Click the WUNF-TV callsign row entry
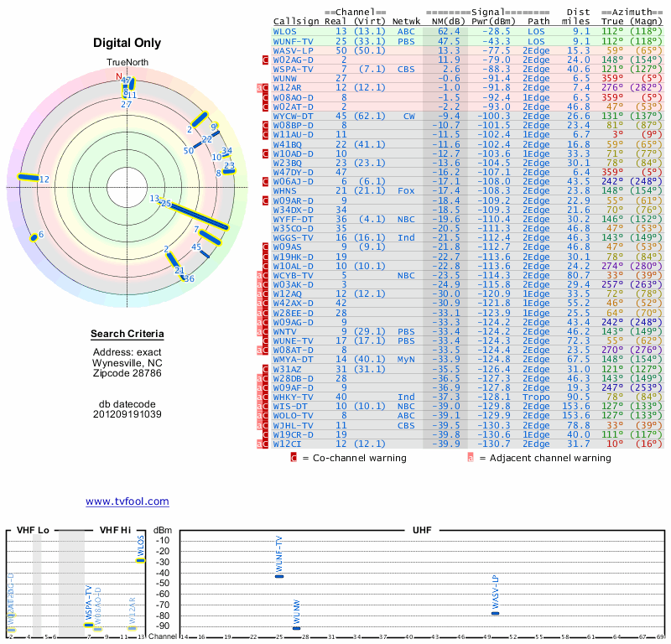671x644 pixels. point(291,40)
